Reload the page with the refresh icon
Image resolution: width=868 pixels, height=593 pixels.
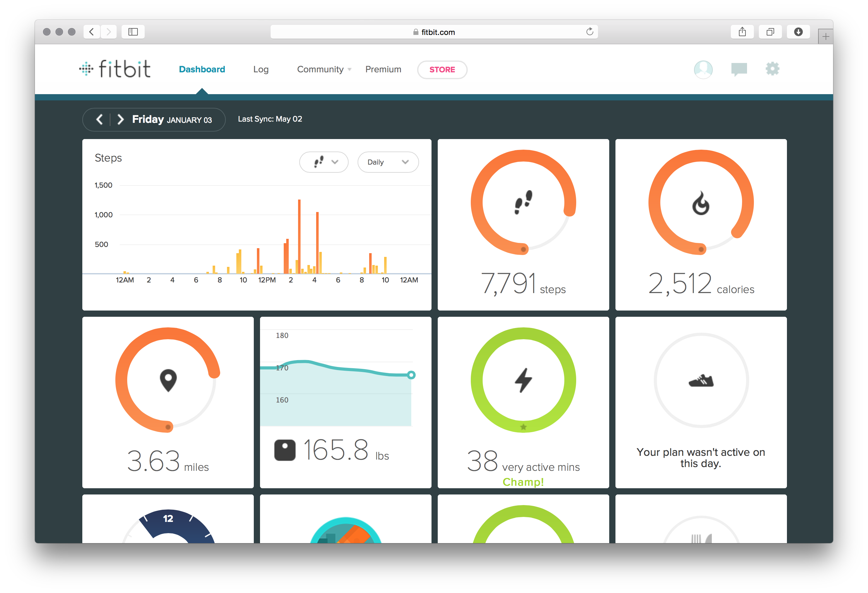coord(590,32)
